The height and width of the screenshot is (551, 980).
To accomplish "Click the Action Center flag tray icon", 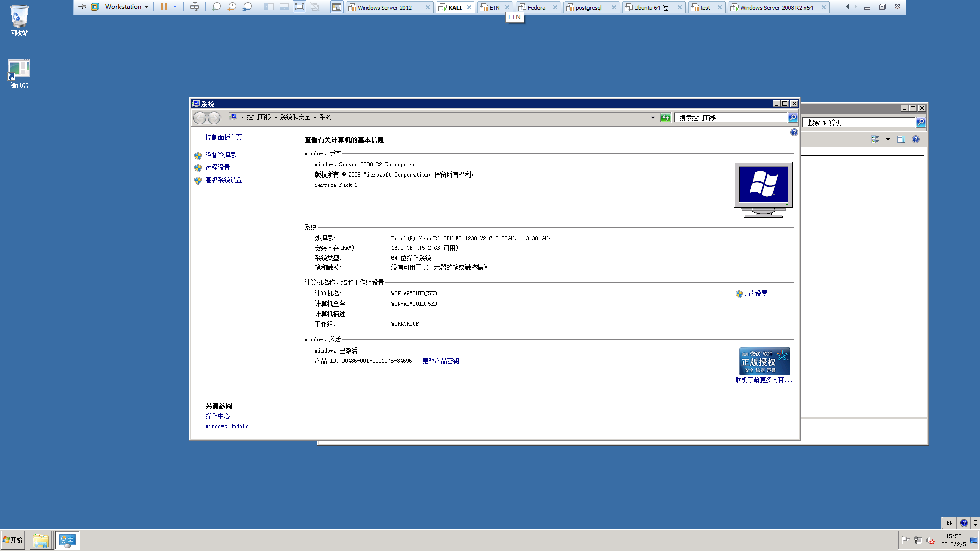I will tap(906, 540).
